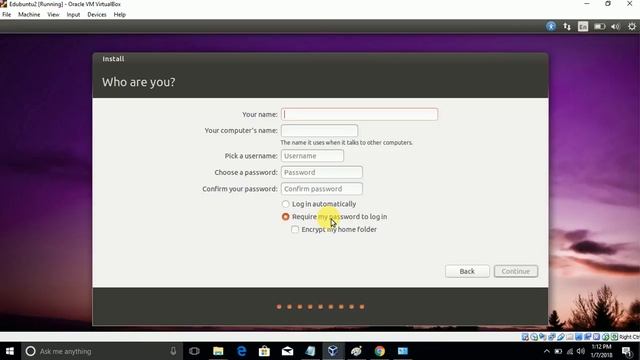The height and width of the screenshot is (360, 640).
Task: Click the Back button in installer
Action: (467, 271)
